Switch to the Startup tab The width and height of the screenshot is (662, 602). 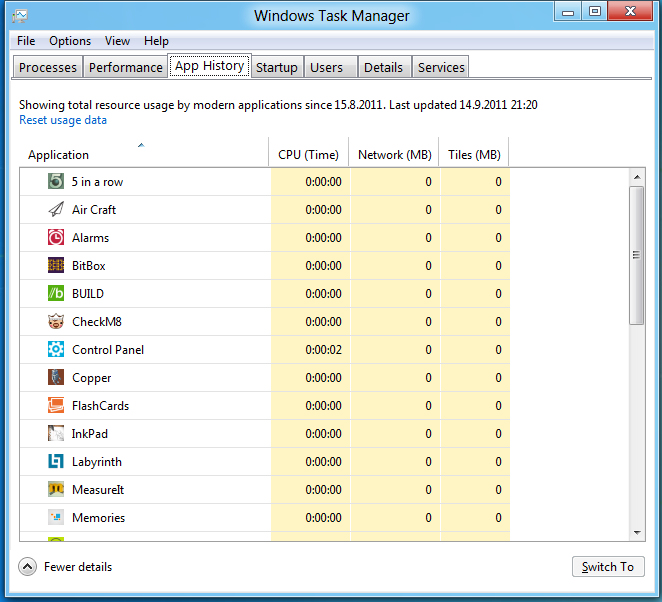pos(277,67)
